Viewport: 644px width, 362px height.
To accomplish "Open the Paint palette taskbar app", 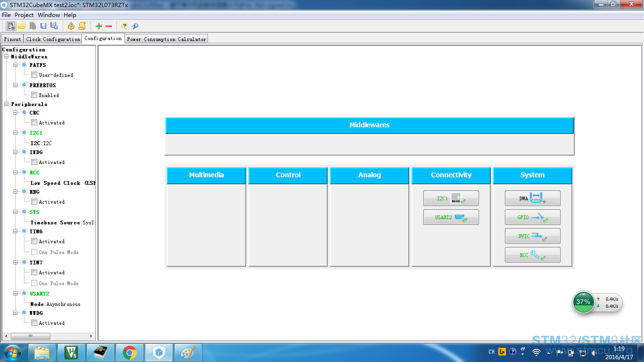I will tap(188, 352).
